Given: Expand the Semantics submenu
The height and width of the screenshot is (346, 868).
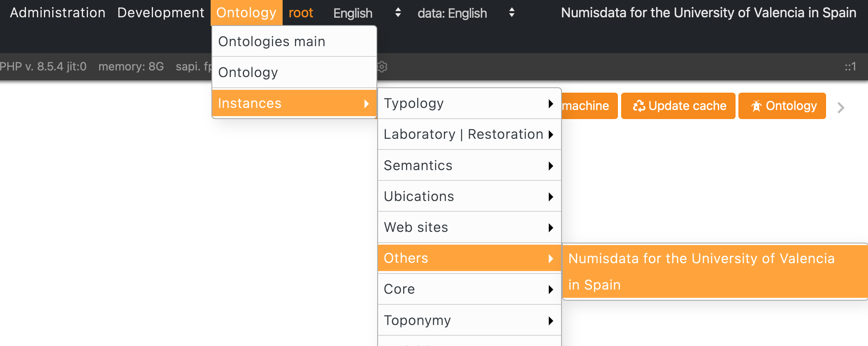Looking at the screenshot, I should [469, 166].
